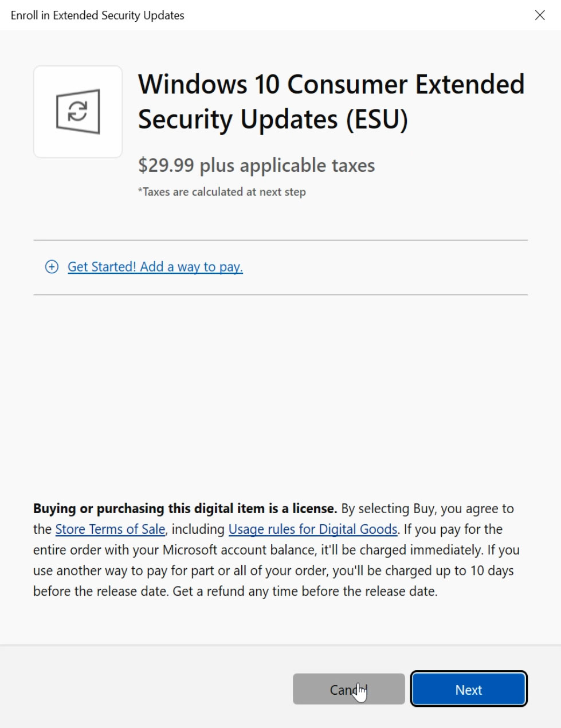The image size is (561, 728).
Task: Click the $29.99 plus applicable taxes price
Action: click(256, 166)
